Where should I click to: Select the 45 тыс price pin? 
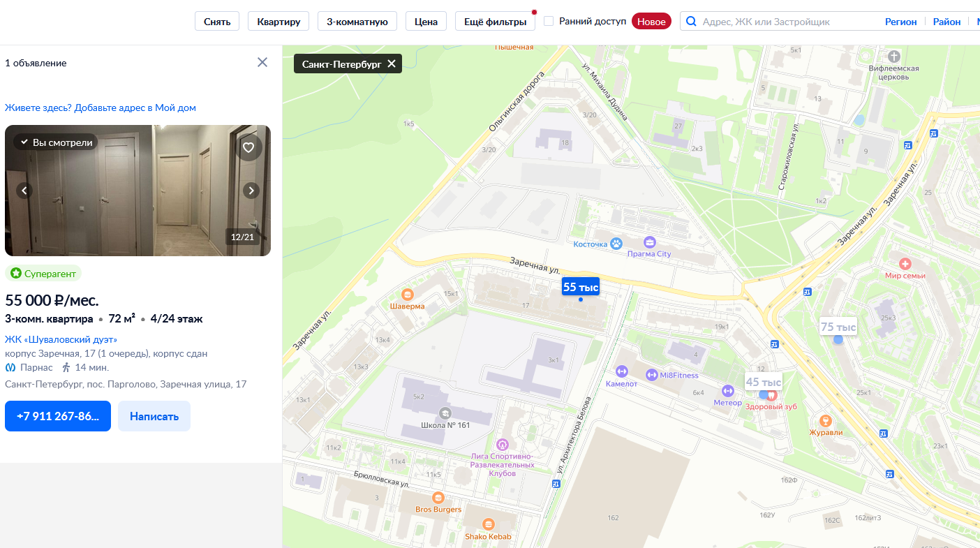[x=764, y=382]
